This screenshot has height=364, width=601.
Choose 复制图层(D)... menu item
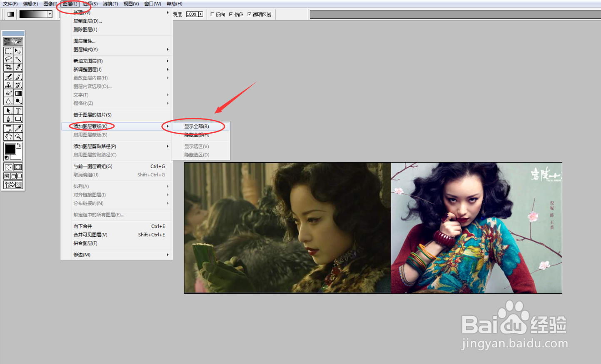tap(117, 21)
